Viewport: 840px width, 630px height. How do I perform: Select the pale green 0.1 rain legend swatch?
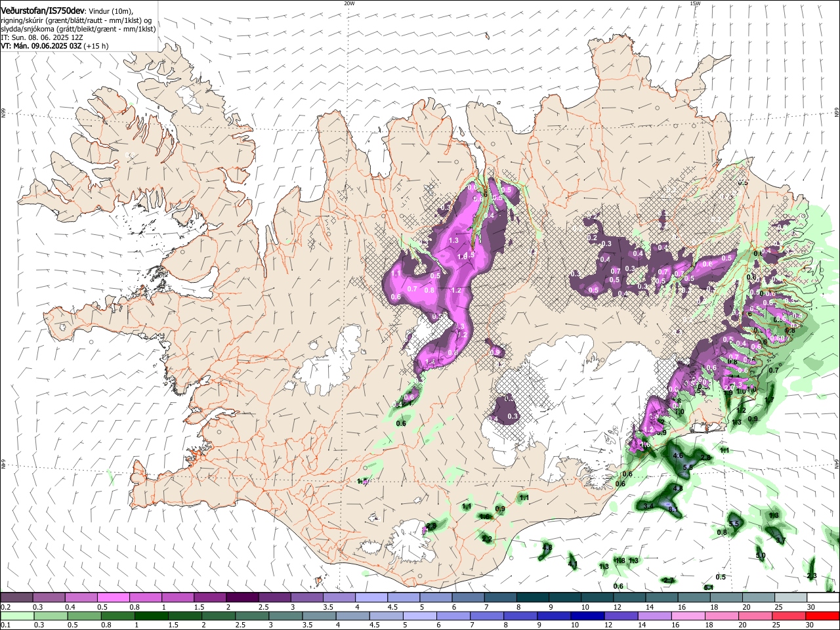pyautogui.click(x=17, y=616)
